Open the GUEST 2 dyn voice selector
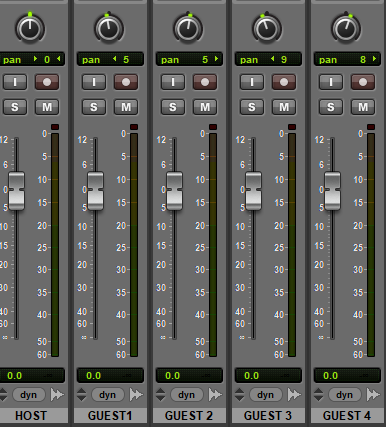386x427 pixels. (187, 395)
